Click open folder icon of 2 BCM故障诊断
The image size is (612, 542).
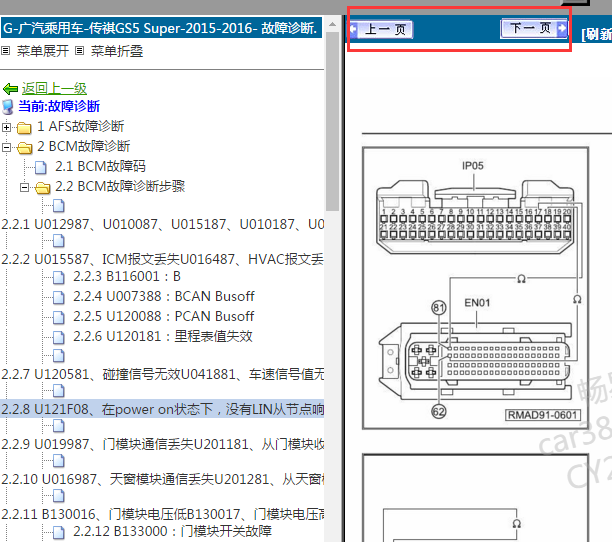tap(25, 147)
